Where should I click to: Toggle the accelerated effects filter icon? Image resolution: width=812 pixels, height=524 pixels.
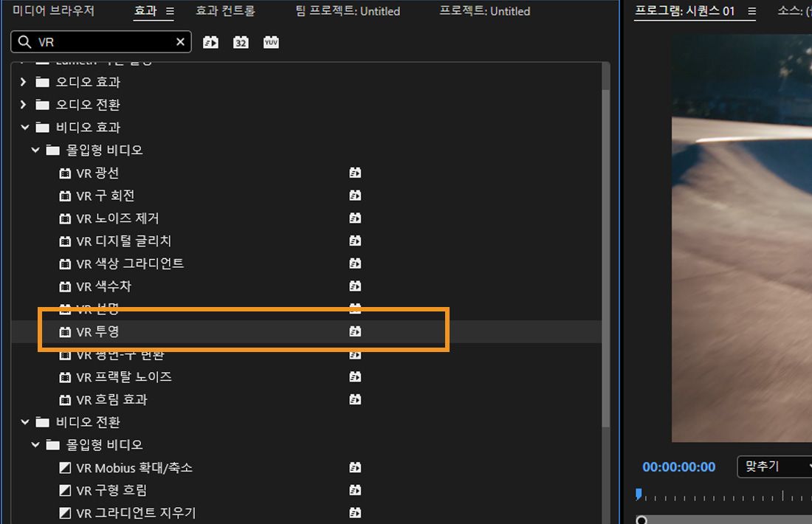pyautogui.click(x=211, y=42)
